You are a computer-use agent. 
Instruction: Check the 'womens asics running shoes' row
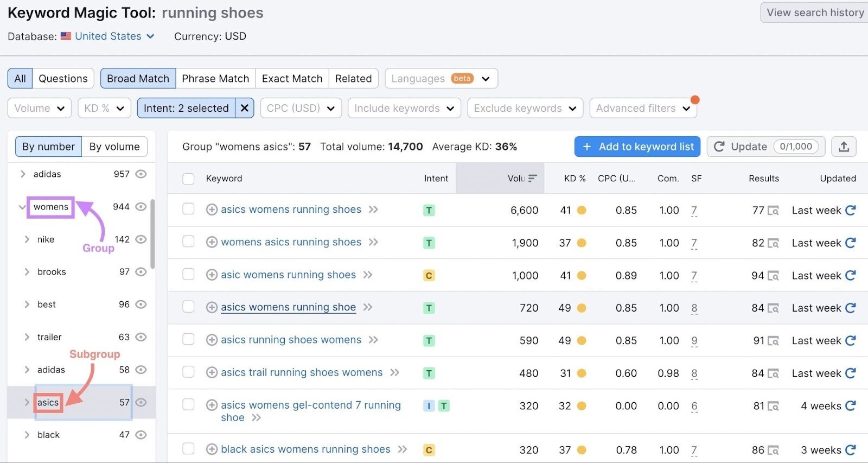click(188, 242)
